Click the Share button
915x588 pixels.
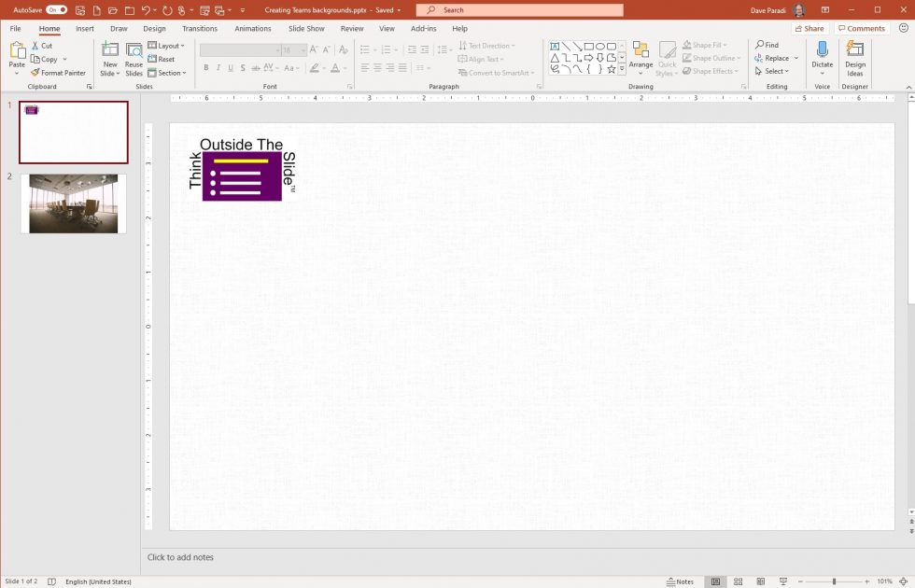809,28
